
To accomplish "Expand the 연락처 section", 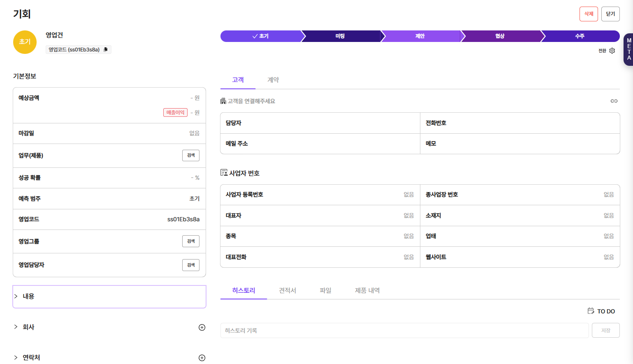I will [16, 357].
